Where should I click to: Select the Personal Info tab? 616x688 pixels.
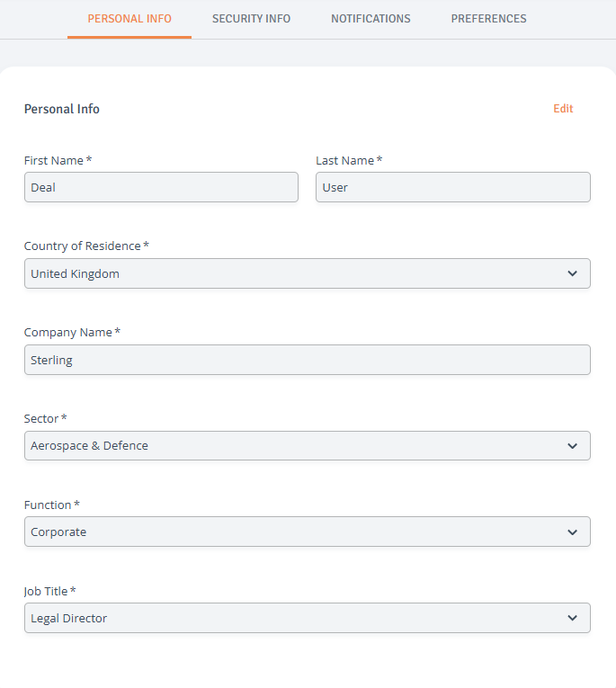(129, 18)
